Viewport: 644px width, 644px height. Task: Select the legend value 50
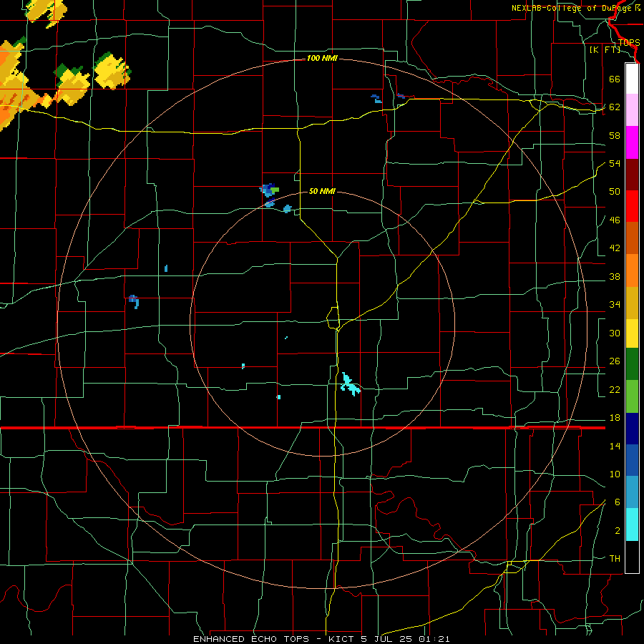point(615,191)
